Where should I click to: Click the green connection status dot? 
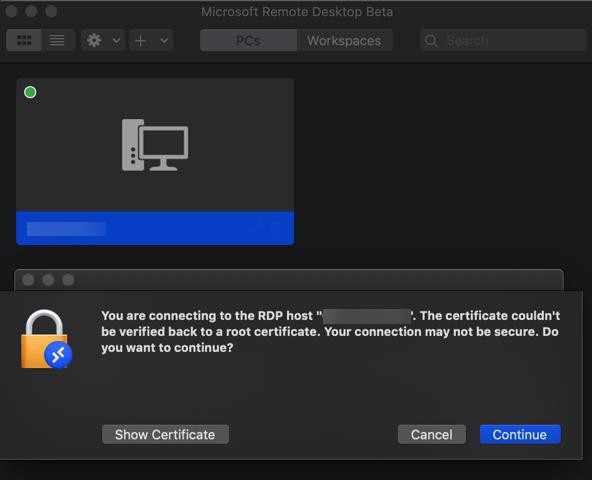[30, 92]
